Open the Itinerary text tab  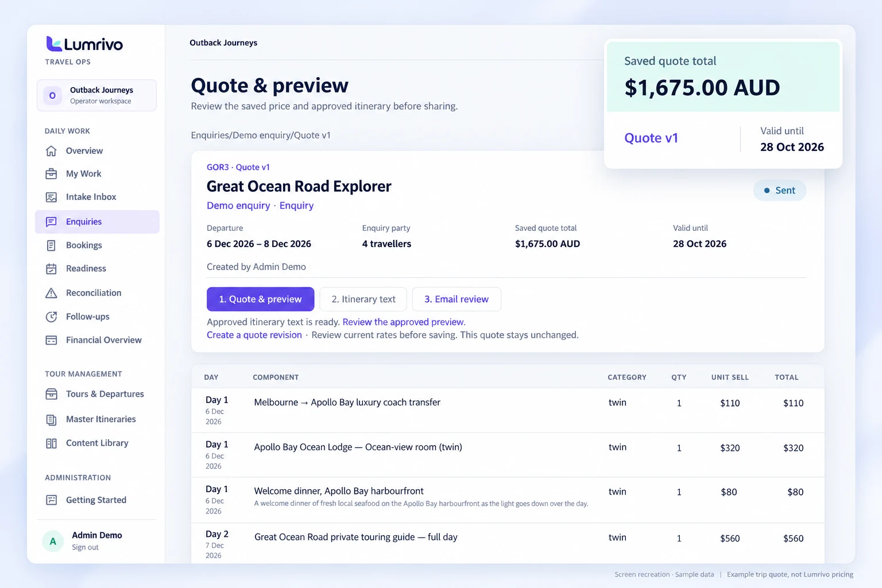[363, 299]
